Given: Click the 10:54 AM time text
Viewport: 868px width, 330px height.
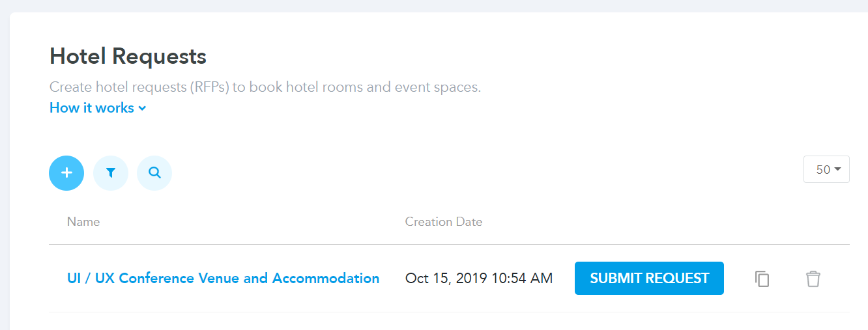Looking at the screenshot, I should click(x=522, y=279).
